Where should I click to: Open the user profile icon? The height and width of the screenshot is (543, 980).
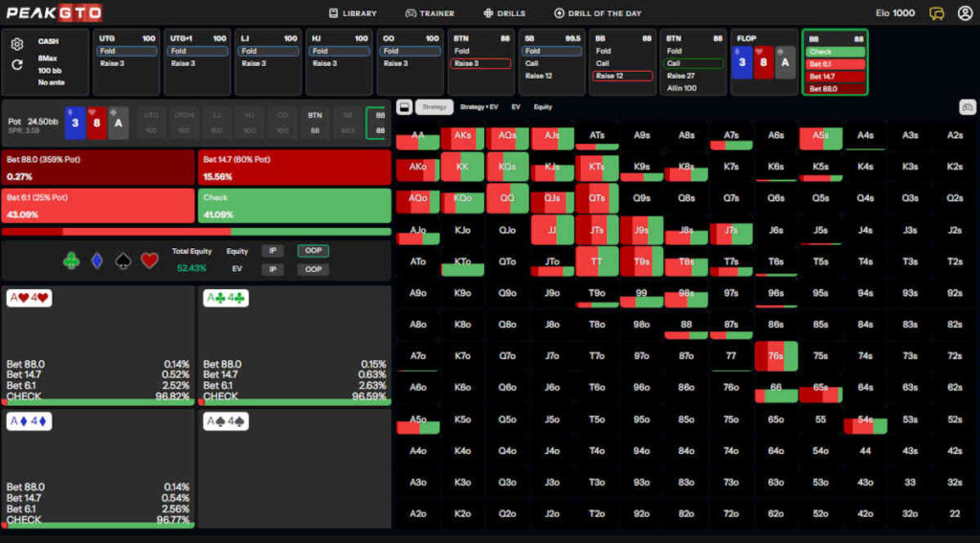click(x=964, y=13)
